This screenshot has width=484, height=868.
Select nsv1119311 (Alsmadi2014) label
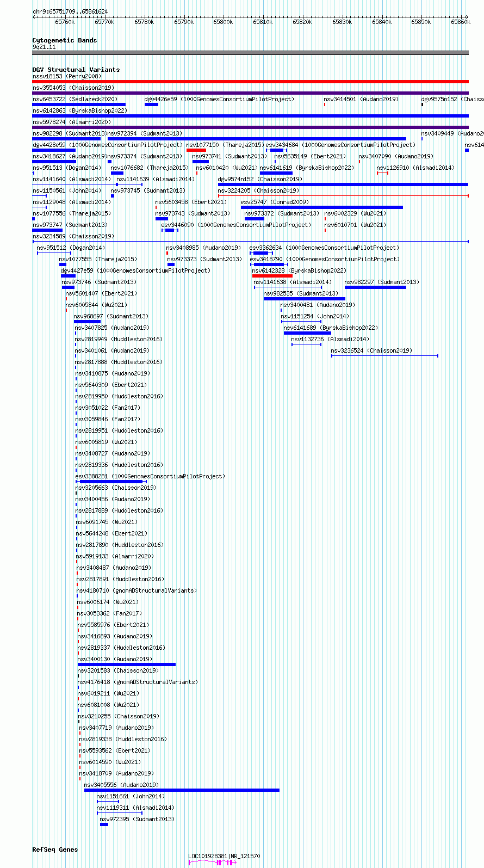coord(136,808)
